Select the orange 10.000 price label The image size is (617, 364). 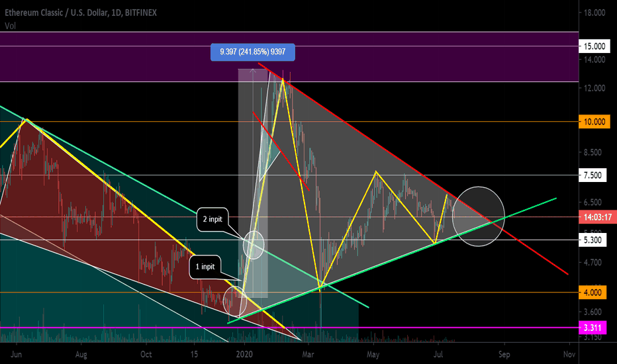coord(594,122)
